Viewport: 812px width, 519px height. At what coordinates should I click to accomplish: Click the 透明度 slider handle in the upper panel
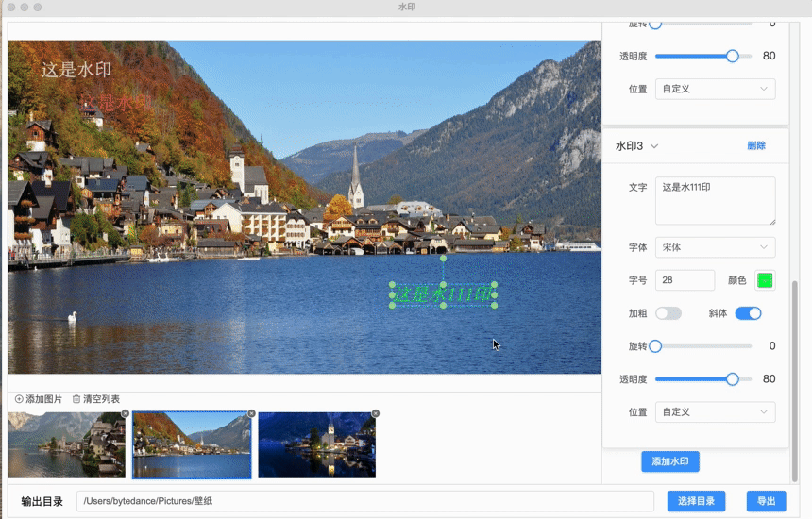pos(733,56)
